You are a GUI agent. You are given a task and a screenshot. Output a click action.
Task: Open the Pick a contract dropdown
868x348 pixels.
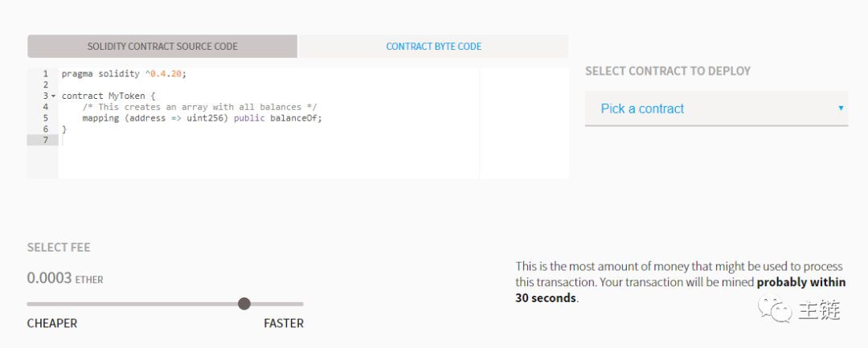pos(716,108)
